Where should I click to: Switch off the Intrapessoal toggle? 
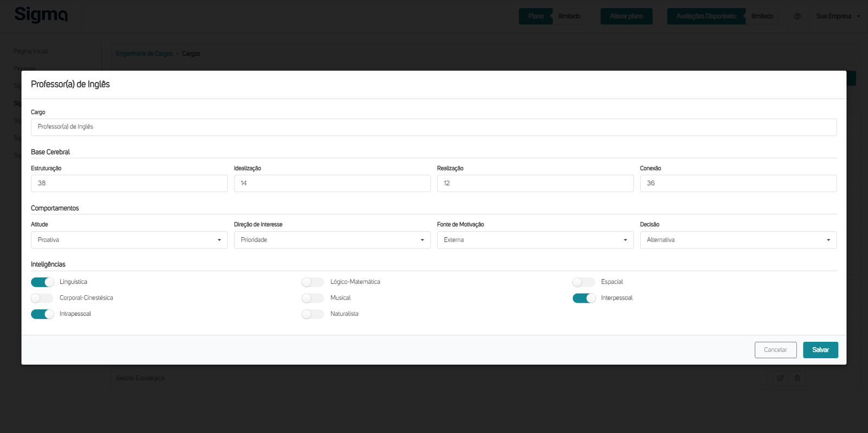click(42, 314)
